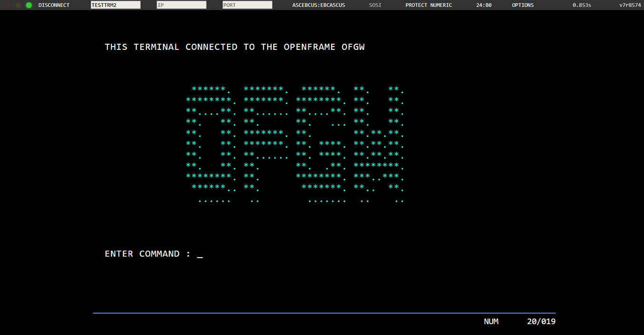Click the NUM indicator in status line
The width and height of the screenshot is (644, 335).
[491, 322]
